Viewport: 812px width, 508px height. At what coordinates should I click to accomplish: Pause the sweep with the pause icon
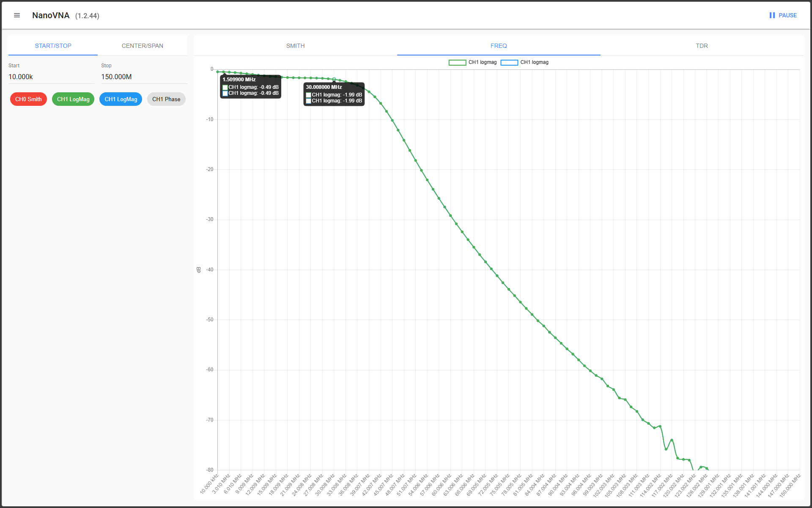pos(772,15)
